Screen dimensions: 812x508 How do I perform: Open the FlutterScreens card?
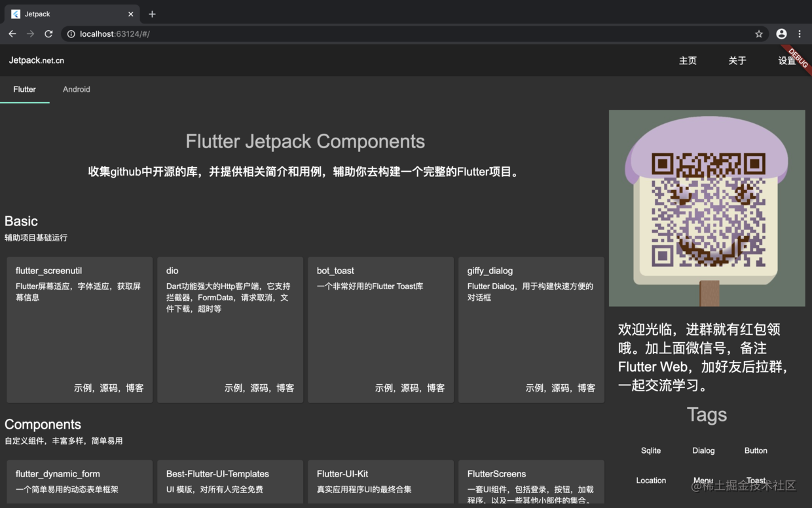532,482
